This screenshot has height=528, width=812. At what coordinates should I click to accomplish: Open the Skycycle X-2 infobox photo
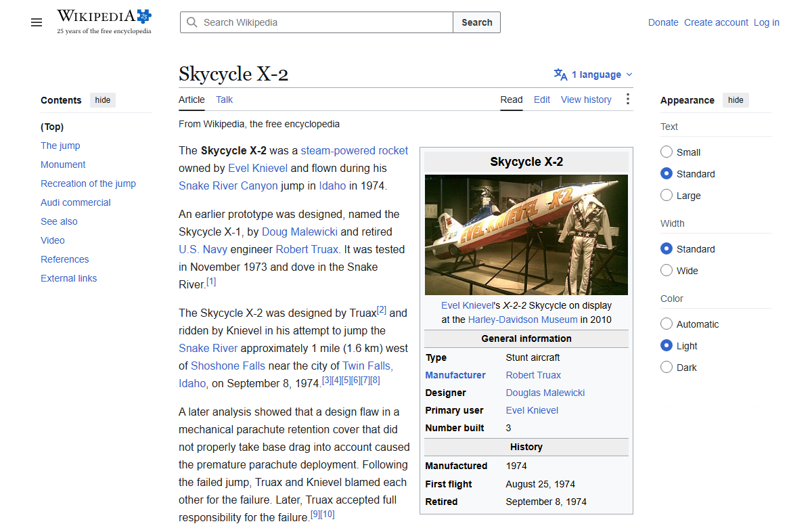pyautogui.click(x=526, y=235)
